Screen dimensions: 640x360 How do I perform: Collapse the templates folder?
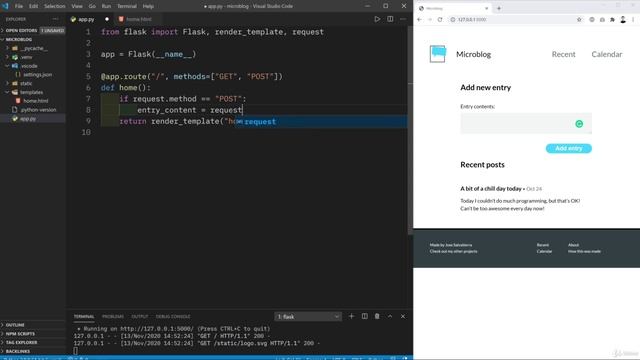pyautogui.click(x=31, y=92)
